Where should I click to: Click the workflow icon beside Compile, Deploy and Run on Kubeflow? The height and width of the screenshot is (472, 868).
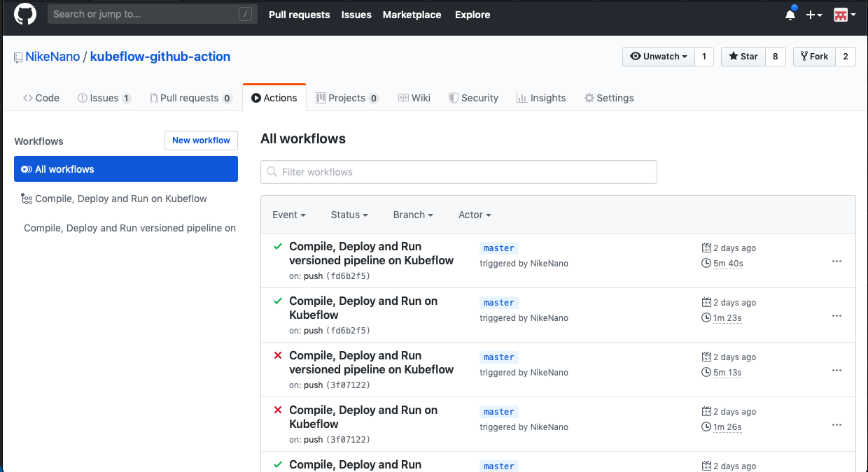point(27,199)
